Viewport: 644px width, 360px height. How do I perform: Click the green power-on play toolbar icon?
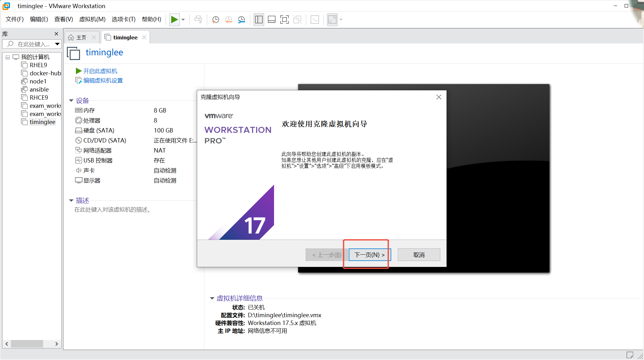click(174, 20)
